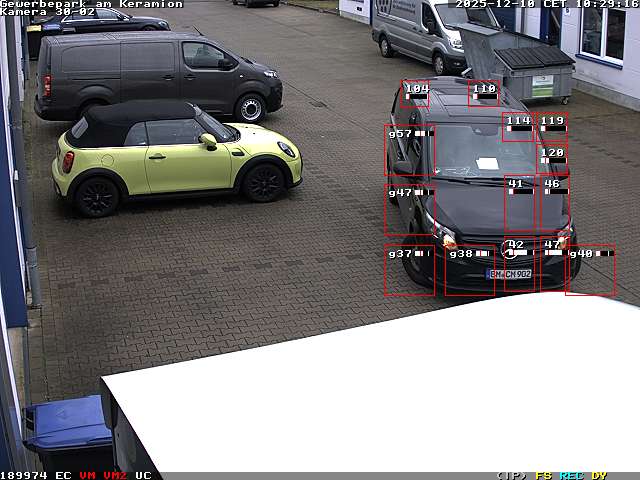Click the detection zone labeled 119
The image size is (640, 480).
[x=552, y=126]
